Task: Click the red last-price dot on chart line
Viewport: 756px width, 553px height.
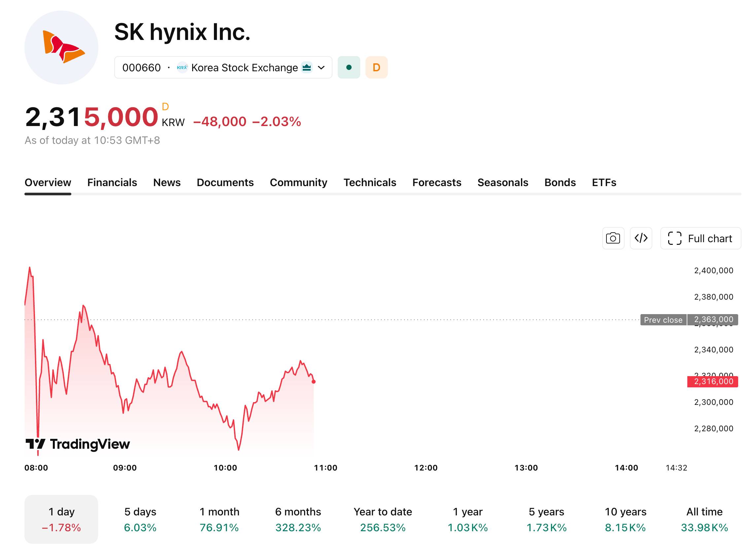Action: 314,382
